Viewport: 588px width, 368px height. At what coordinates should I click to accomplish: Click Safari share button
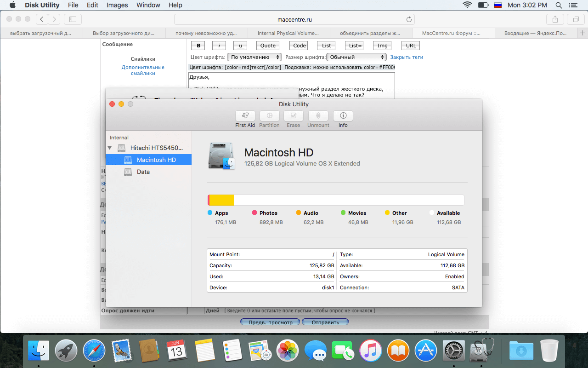pos(555,19)
